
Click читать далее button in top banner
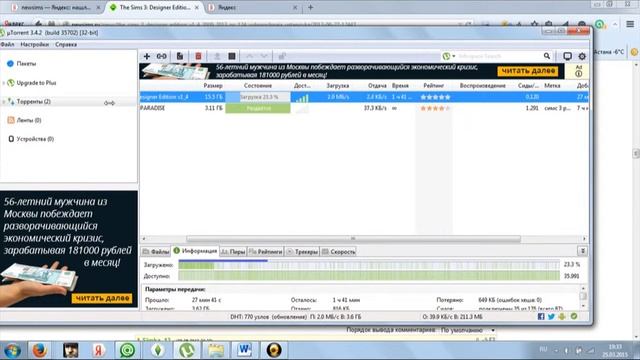click(528, 71)
